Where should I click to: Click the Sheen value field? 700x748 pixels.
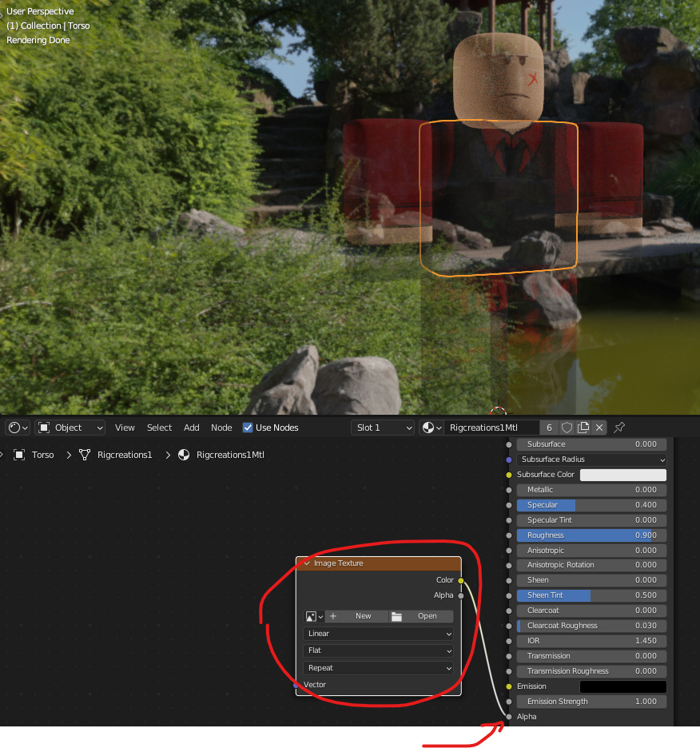[591, 580]
